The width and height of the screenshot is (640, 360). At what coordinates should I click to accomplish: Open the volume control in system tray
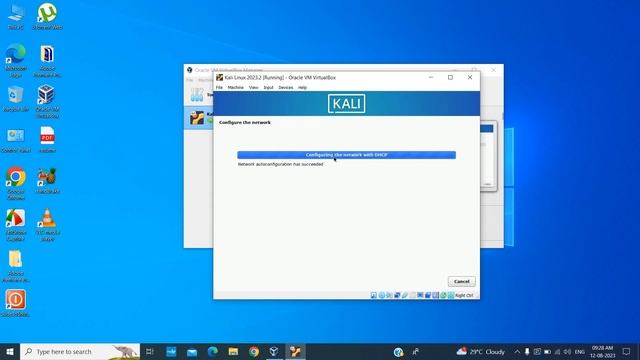[567, 351]
